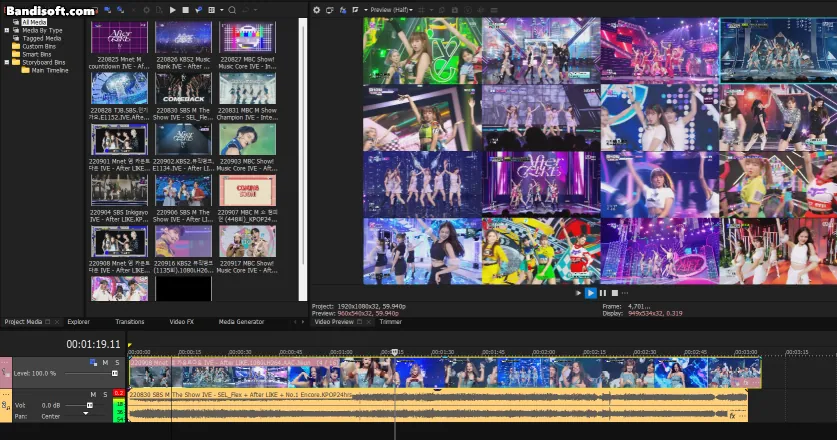This screenshot has width=837, height=440.
Task: Click Play in Project Media toolbar
Action: (172, 10)
